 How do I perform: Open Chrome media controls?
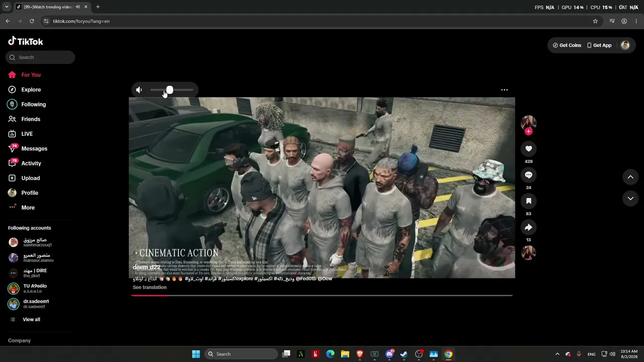pyautogui.click(x=612, y=21)
